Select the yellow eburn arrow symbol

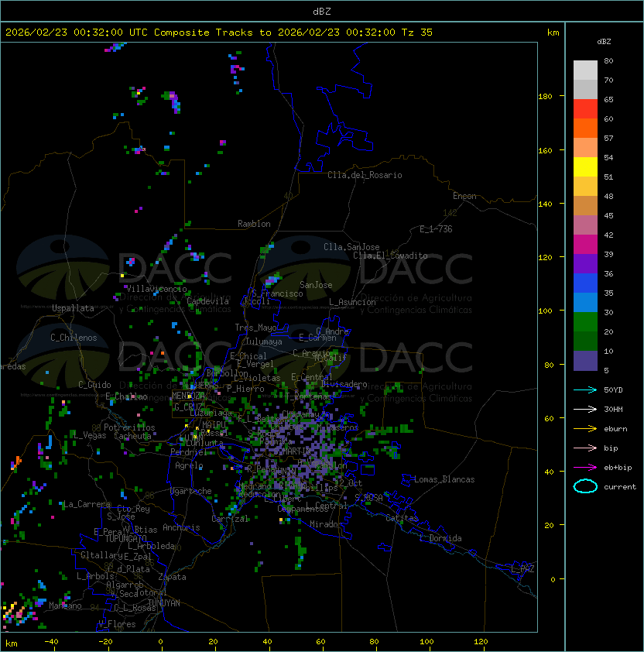pyautogui.click(x=585, y=428)
